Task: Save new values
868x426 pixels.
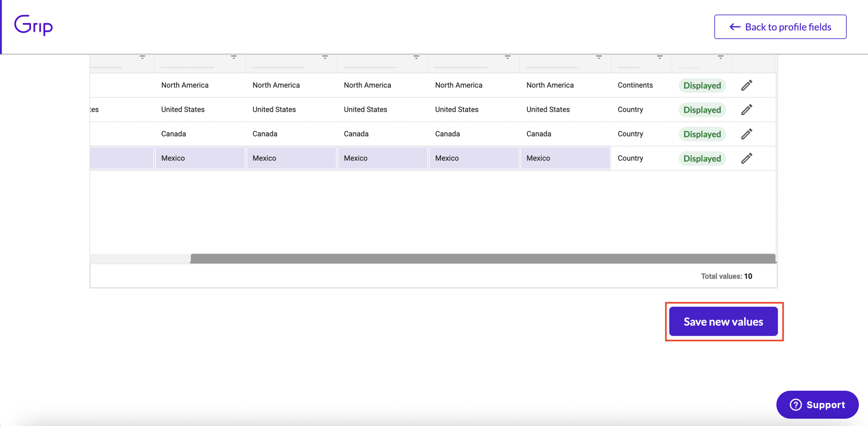Action: pyautogui.click(x=723, y=322)
